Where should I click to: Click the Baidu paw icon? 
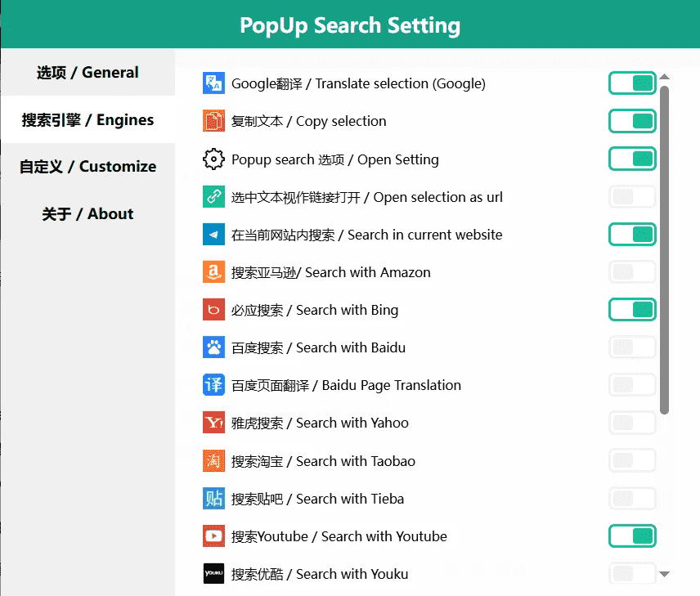(213, 347)
